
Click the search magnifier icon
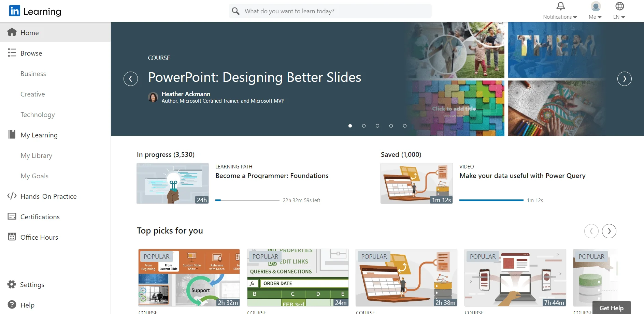pos(235,11)
